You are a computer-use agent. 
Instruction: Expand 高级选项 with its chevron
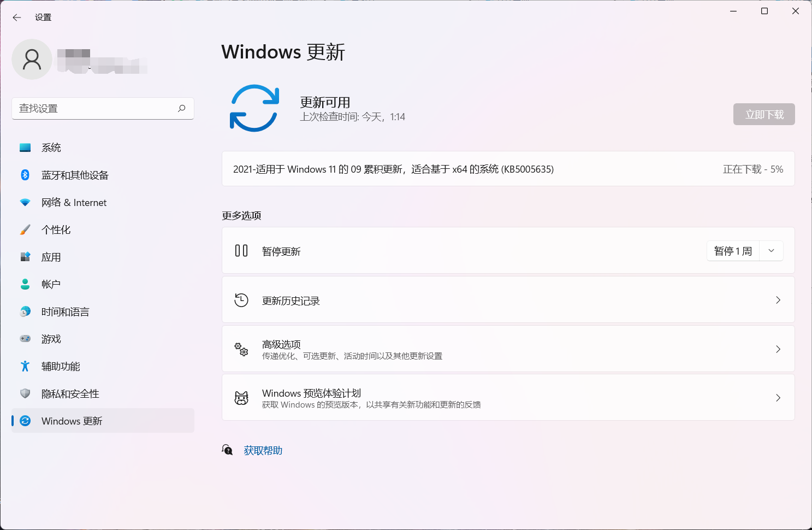coord(778,349)
